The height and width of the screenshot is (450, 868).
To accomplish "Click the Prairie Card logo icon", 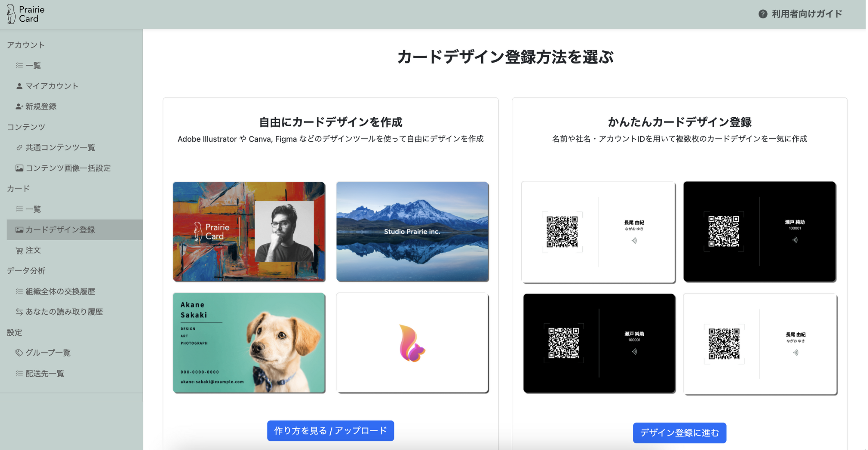I will (11, 14).
